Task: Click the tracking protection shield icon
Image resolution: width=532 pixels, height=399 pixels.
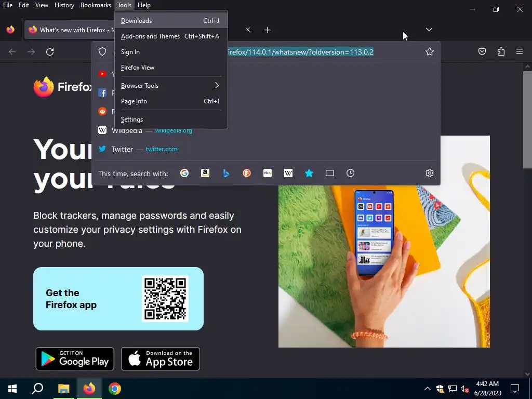Action: (102, 51)
